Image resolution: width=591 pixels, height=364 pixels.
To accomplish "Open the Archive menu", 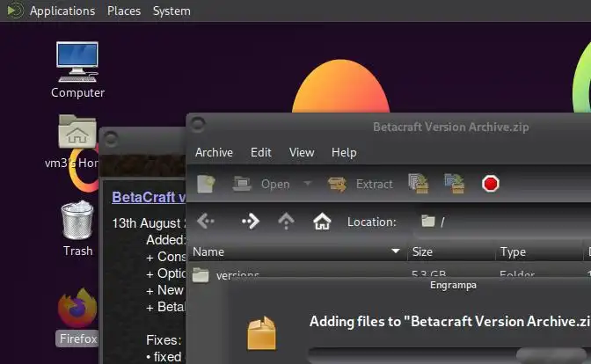I will 214,153.
